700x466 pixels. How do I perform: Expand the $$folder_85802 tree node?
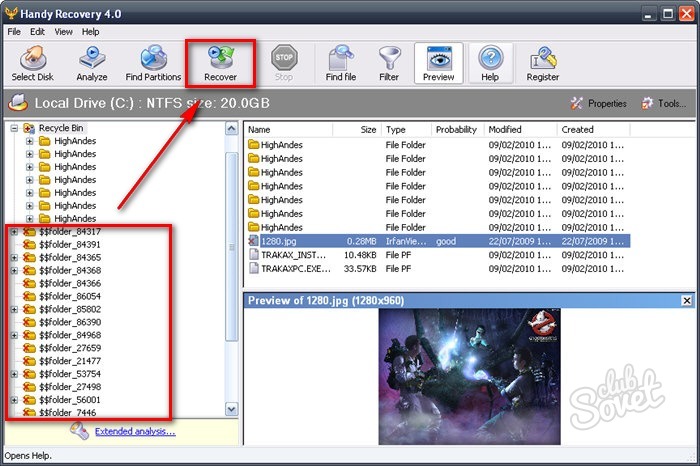[14, 310]
